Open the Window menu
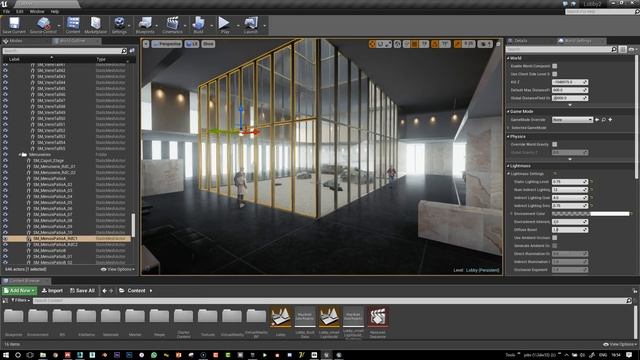 [37, 11]
